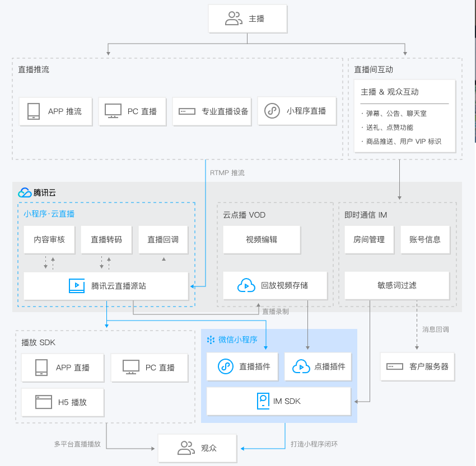476x466 pixels.
Task: Select the 房间管理 box
Action: (369, 239)
